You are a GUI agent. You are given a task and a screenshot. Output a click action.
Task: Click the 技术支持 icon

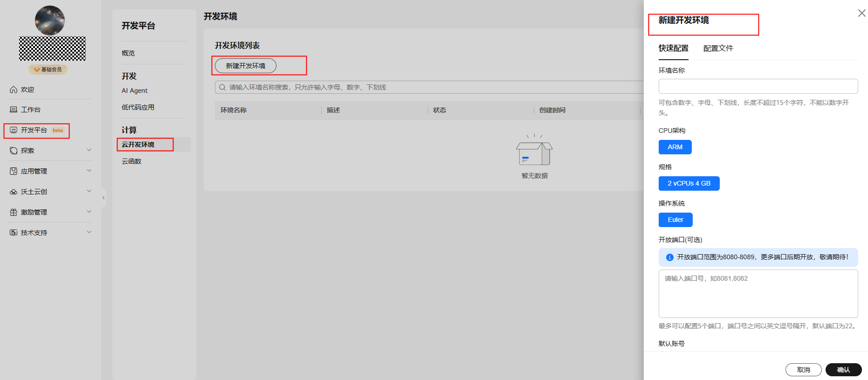(x=14, y=233)
